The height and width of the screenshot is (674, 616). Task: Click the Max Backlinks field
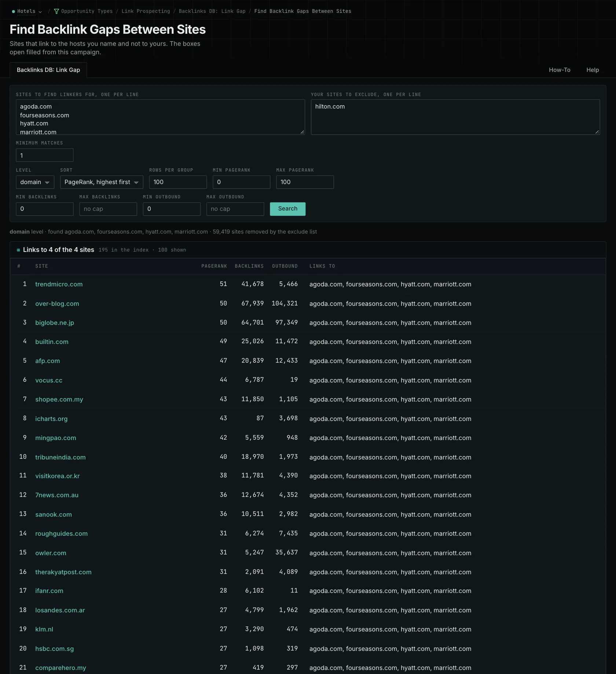point(108,209)
